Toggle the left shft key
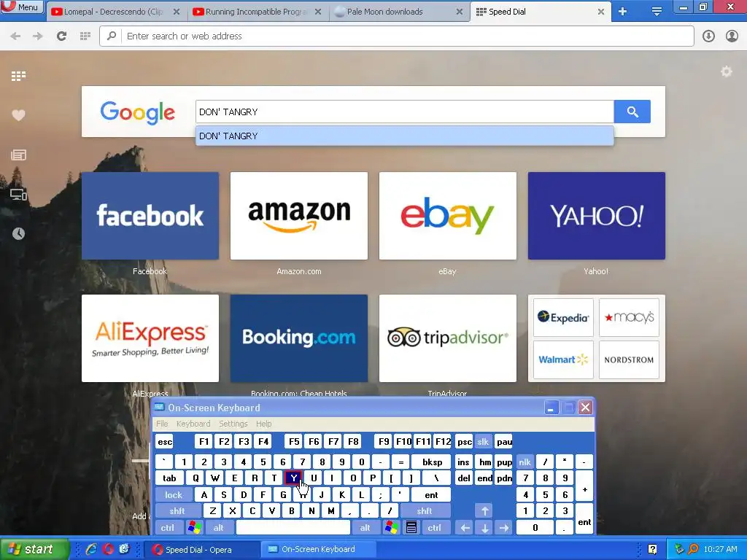Image resolution: width=747 pixels, height=560 pixels. click(177, 511)
